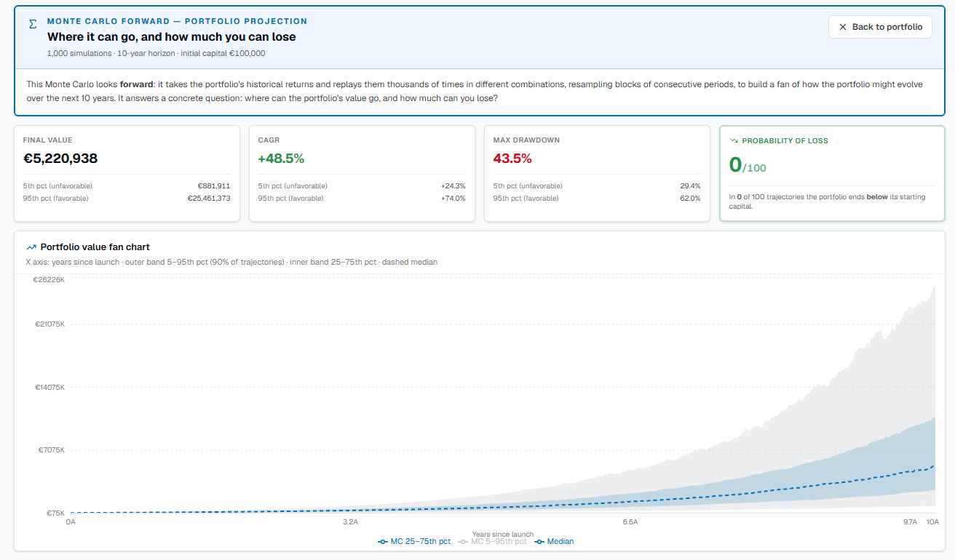Image resolution: width=955 pixels, height=560 pixels.
Task: Click the €75K y-axis label
Action: [x=55, y=513]
